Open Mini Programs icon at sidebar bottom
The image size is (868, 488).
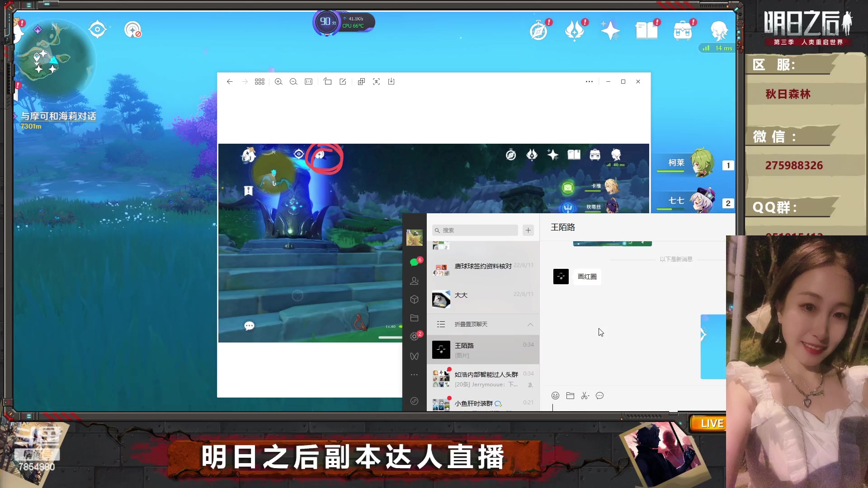click(x=414, y=401)
